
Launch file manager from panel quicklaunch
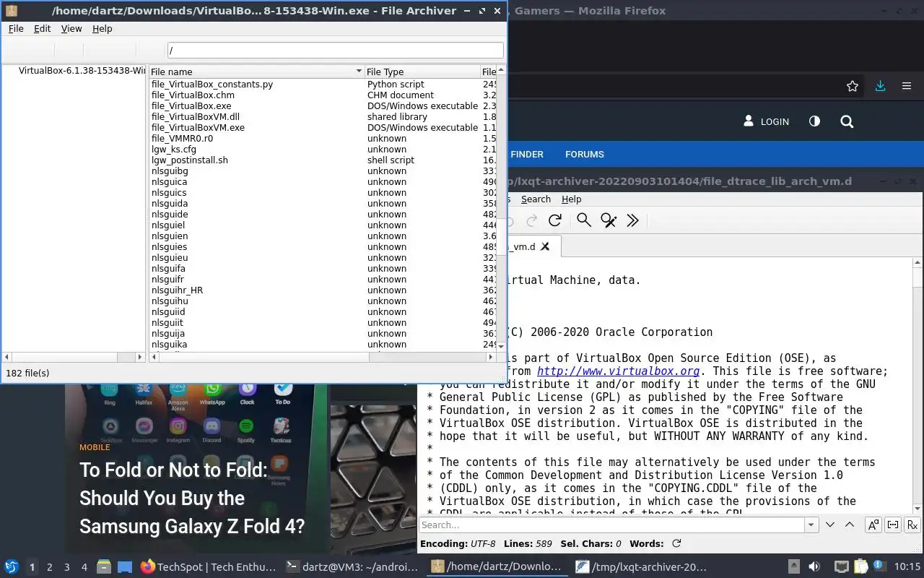coord(104,567)
